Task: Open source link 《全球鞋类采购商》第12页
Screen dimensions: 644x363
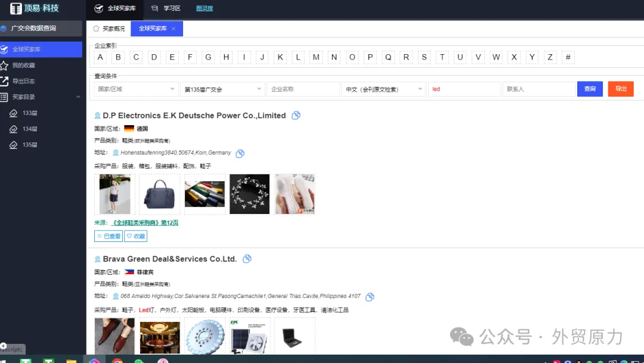Action: (144, 223)
